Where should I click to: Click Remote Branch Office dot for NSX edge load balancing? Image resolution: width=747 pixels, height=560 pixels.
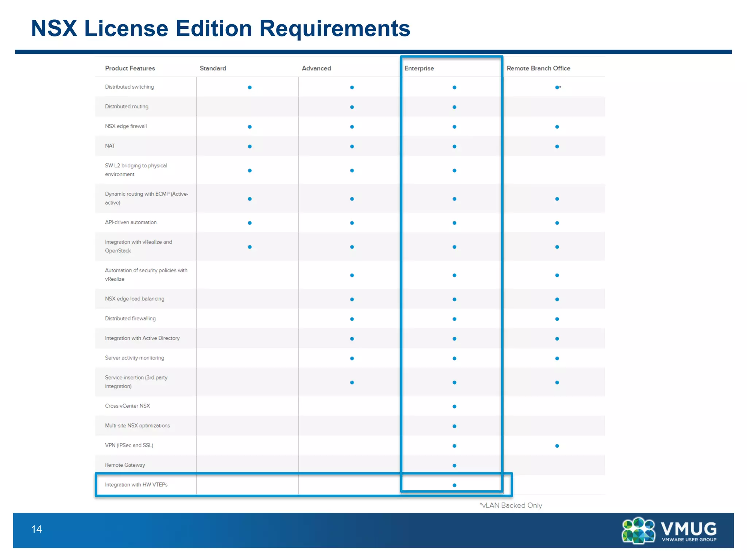point(557,300)
